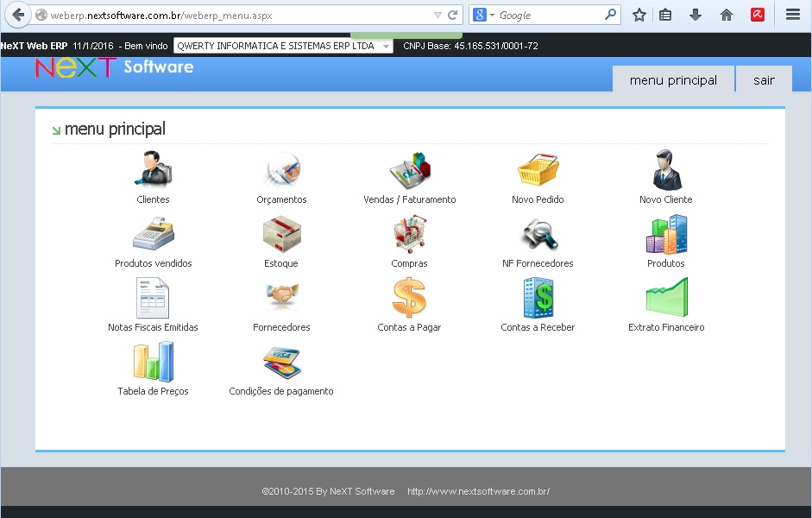Click the Novo Cliente businessman icon
This screenshot has width=812, height=518.
666,169
